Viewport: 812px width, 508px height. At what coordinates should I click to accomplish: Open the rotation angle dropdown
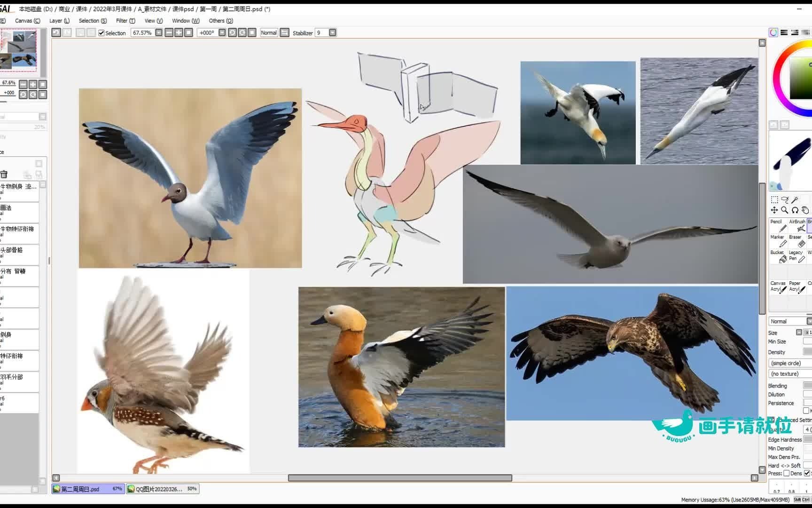[x=222, y=32]
